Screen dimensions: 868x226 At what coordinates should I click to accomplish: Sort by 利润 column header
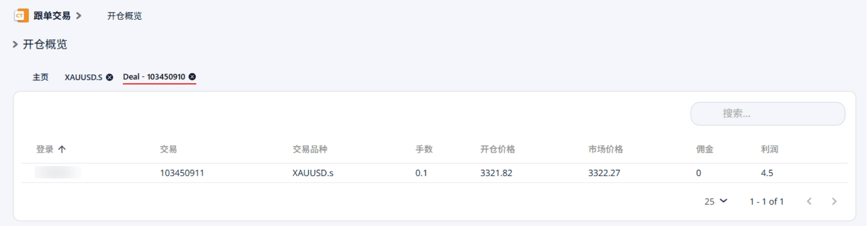(769, 149)
